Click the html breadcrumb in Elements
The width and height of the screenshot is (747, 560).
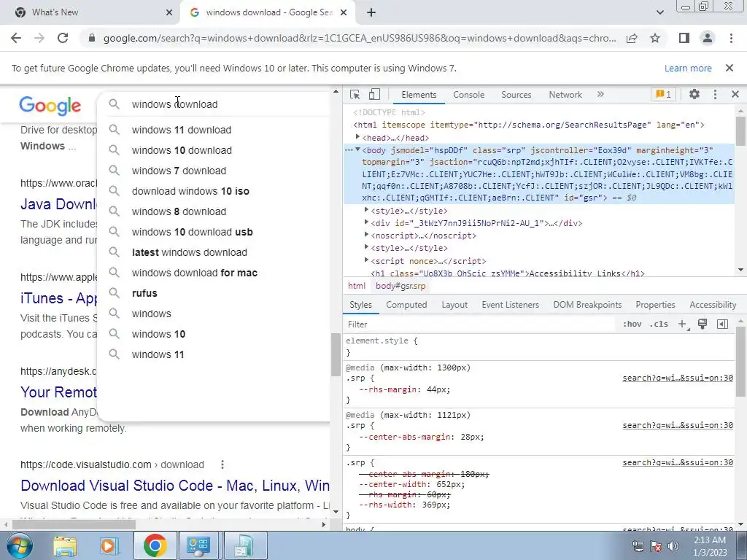[x=357, y=286]
